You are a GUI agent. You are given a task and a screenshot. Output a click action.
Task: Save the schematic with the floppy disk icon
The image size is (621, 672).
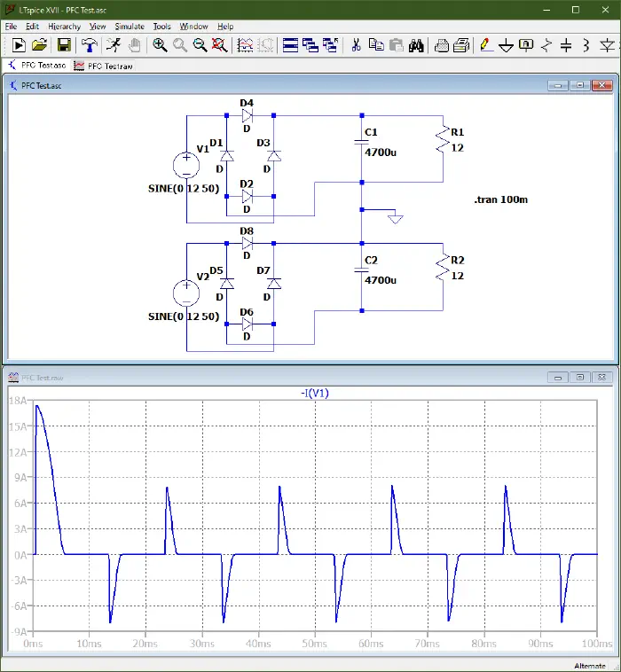[x=64, y=45]
